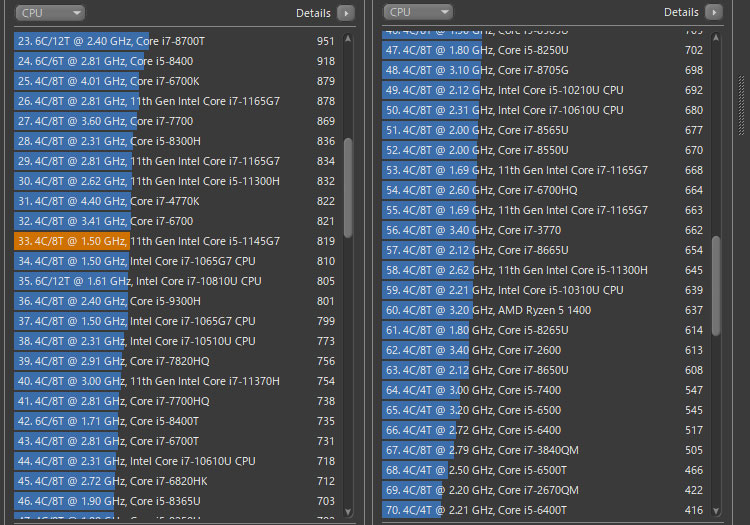
Task: Select rank 29 i7-1165G7 row scoring 834
Action: pyautogui.click(x=175, y=161)
